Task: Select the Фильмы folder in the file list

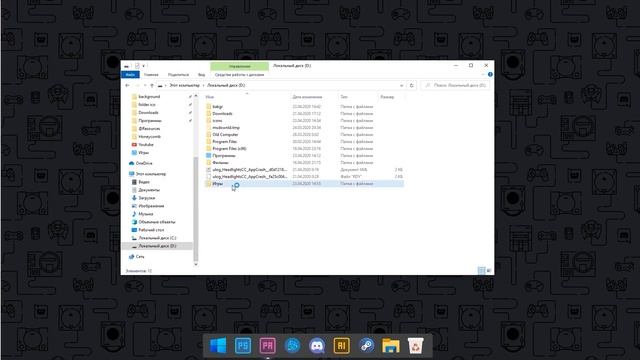Action: pyautogui.click(x=220, y=162)
